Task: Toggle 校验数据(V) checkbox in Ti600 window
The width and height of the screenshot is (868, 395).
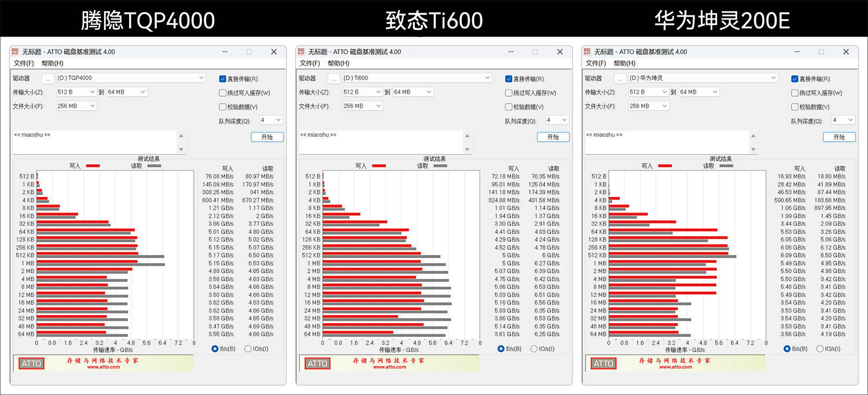Action: pos(509,107)
